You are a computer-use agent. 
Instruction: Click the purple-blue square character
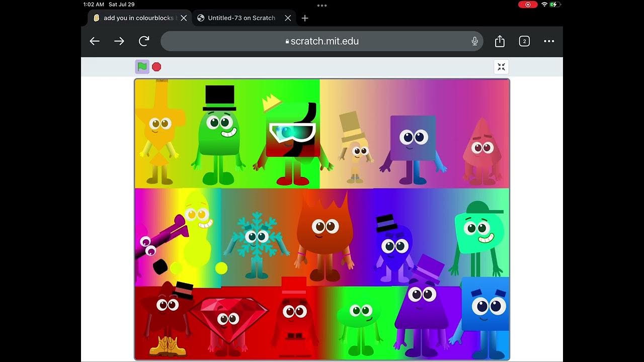point(413,150)
